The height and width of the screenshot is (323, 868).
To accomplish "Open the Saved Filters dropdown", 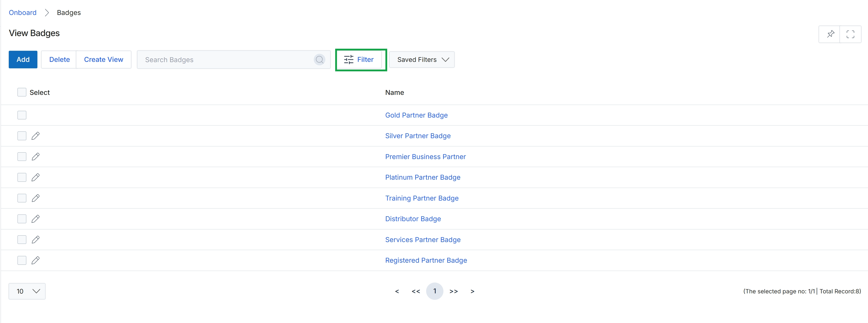I will (422, 60).
